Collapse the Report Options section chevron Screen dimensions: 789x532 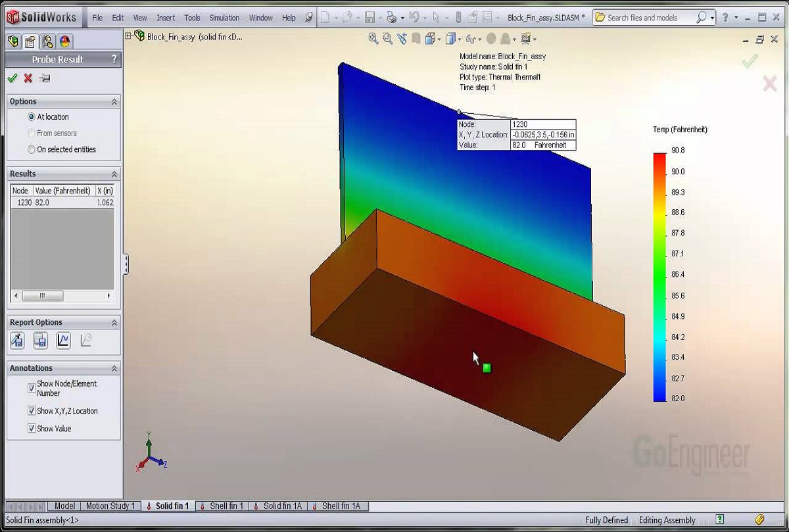click(x=114, y=323)
